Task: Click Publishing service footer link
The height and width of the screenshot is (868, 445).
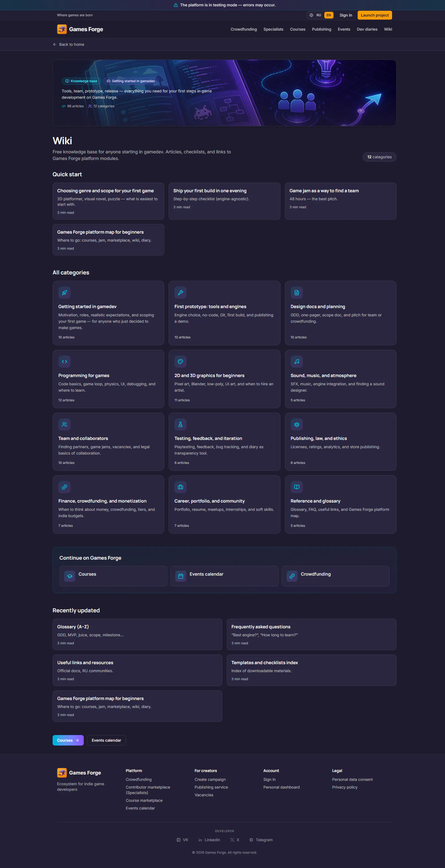Action: click(211, 787)
